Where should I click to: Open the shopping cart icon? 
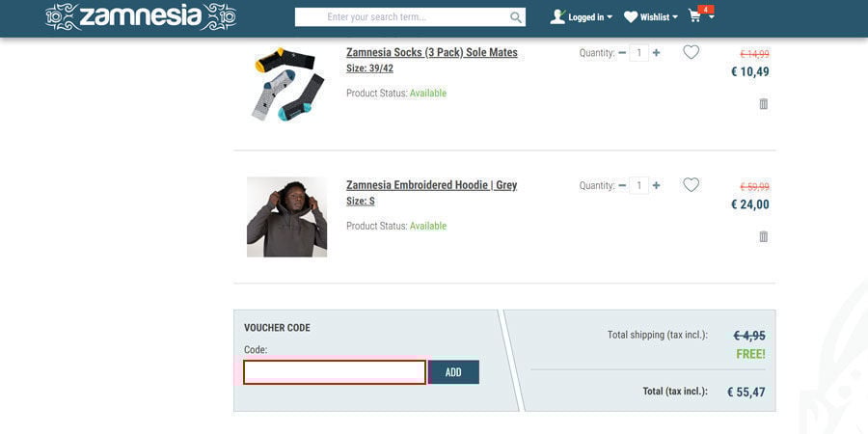click(695, 16)
